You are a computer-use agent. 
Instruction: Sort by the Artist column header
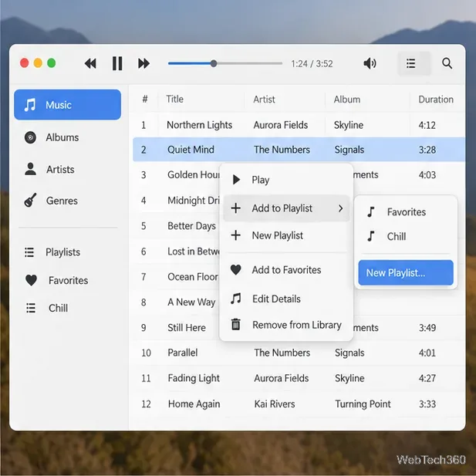264,100
